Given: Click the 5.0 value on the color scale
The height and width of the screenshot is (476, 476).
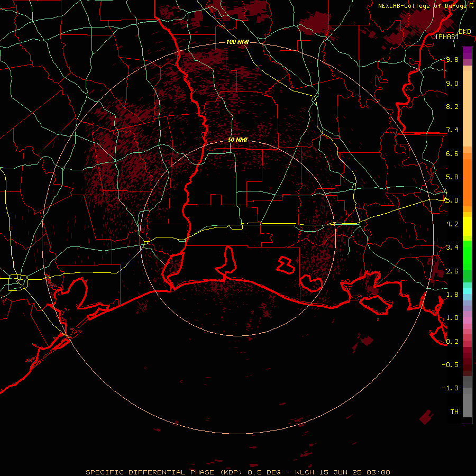Looking at the screenshot, I should click(452, 200).
